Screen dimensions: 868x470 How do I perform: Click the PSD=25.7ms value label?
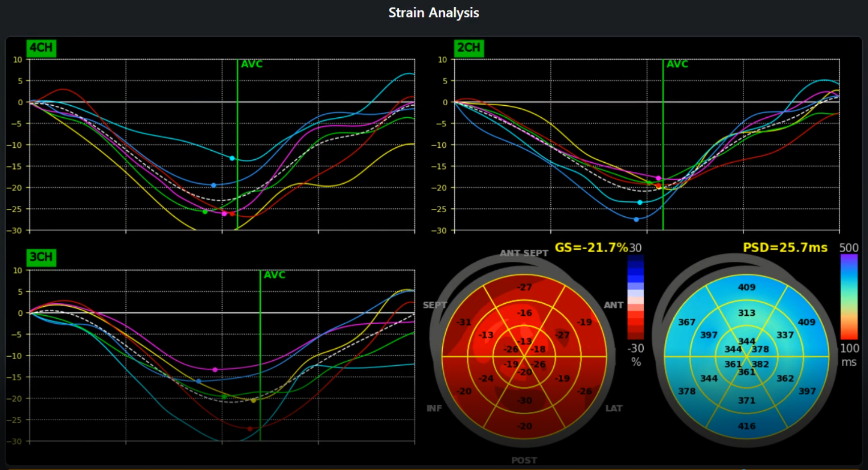click(x=785, y=248)
